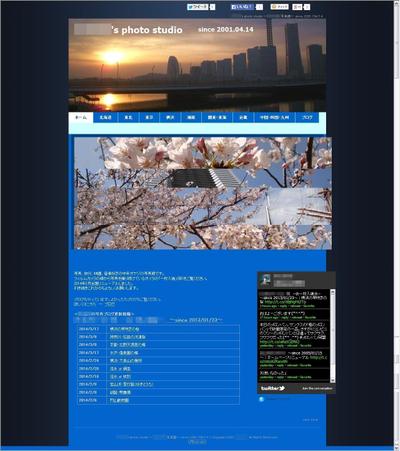Click the Facebook Like button
This screenshot has width=400, height=451.
pos(243,7)
